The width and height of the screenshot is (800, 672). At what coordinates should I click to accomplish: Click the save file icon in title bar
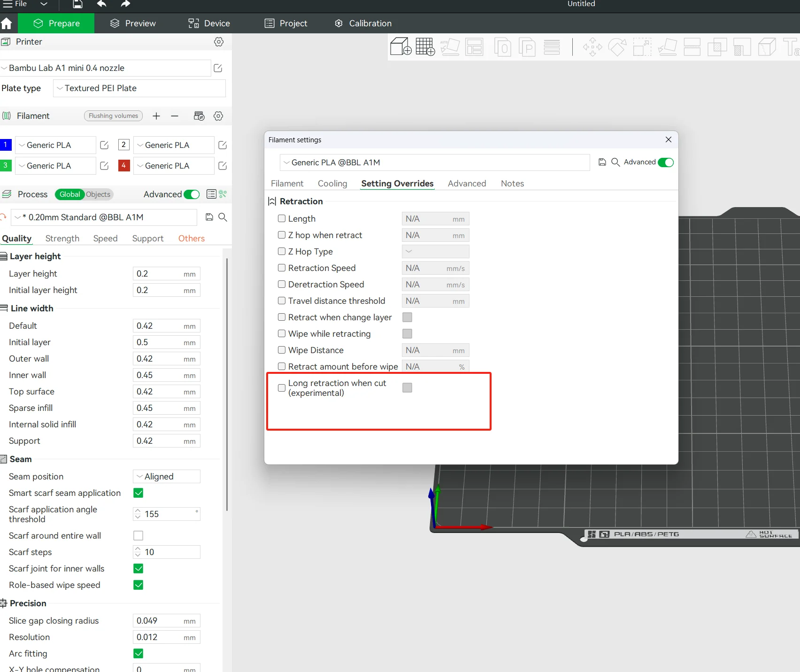[x=78, y=4]
